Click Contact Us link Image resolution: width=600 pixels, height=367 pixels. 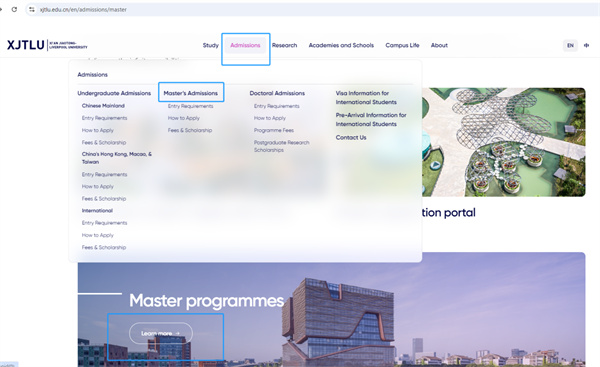pos(351,137)
